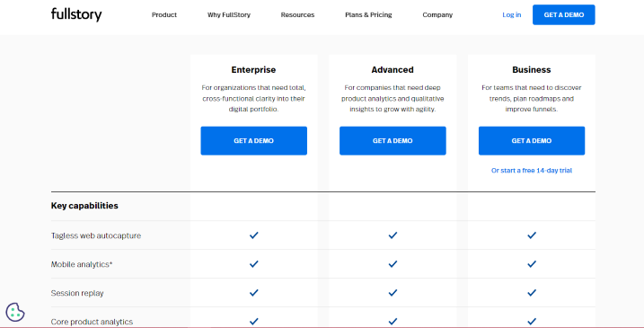
Task: Click the Key capabilities heading
Action: tap(84, 206)
